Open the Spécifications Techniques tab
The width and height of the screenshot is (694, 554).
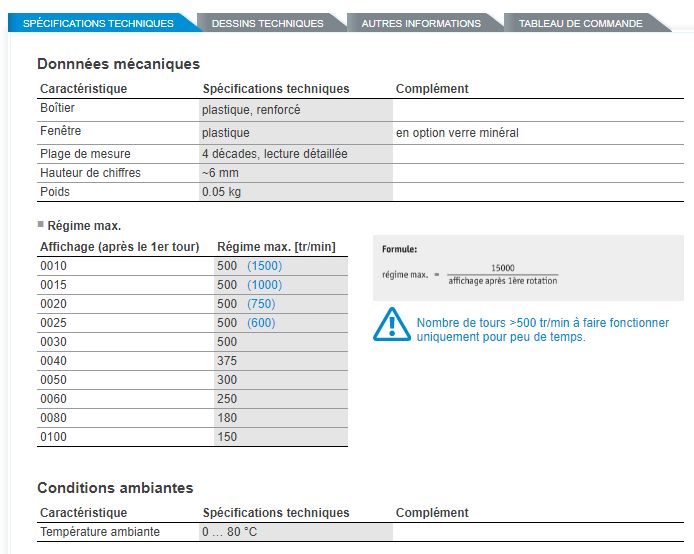(98, 23)
